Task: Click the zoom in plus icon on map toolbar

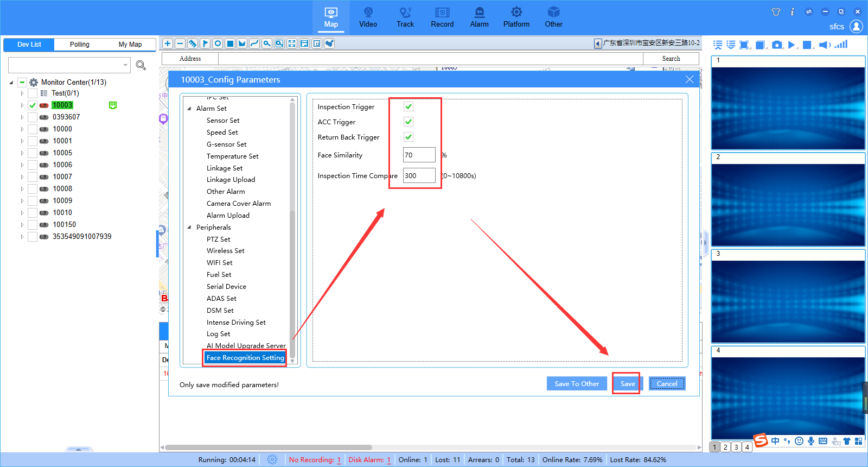Action: pos(168,43)
